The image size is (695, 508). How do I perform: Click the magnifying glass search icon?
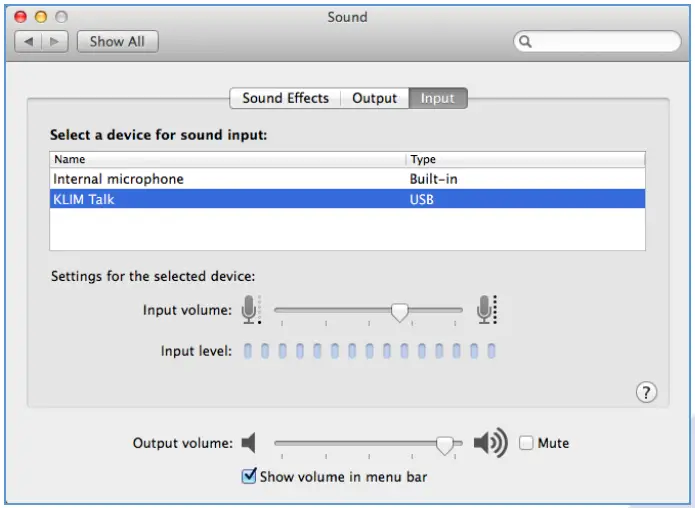(x=525, y=41)
